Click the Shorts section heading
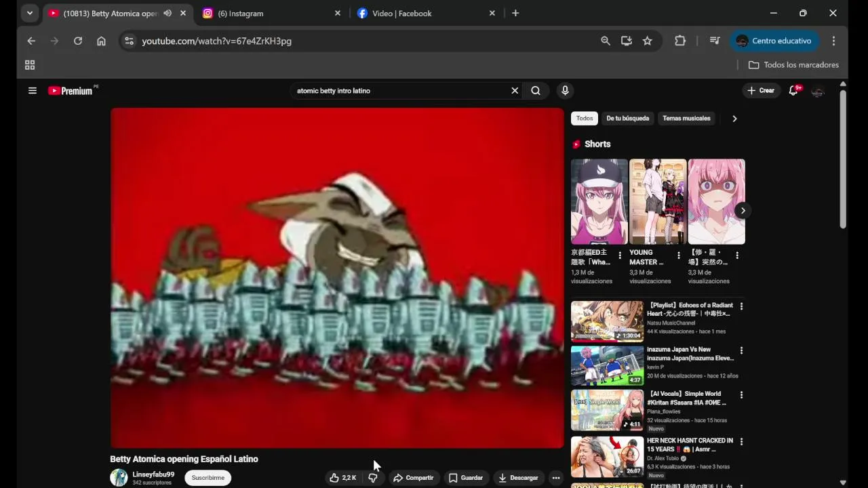The width and height of the screenshot is (868, 488). coord(597,144)
